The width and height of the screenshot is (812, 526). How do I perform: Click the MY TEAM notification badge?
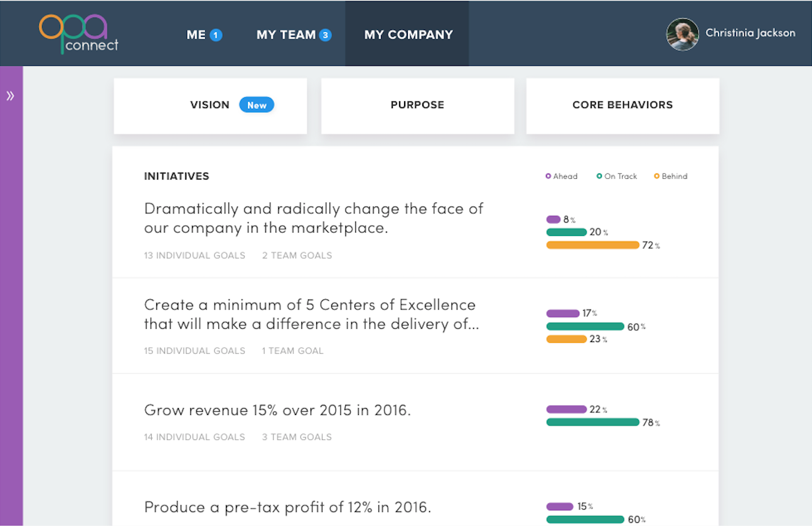tap(325, 35)
